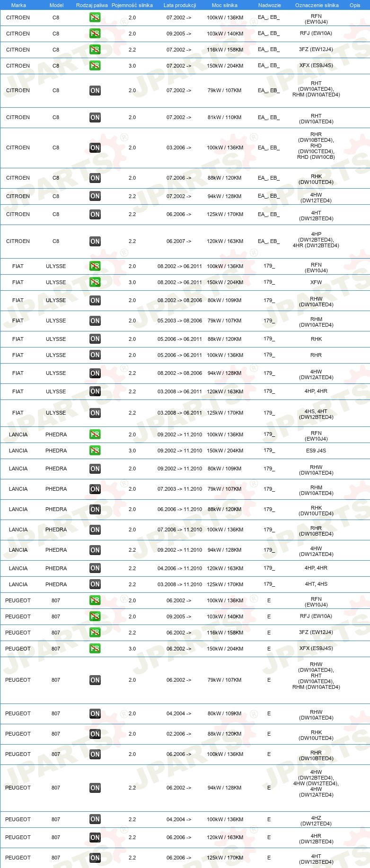Select the '81kW / 110KM' power cell
The width and height of the screenshot is (370, 868).
pos(224,118)
